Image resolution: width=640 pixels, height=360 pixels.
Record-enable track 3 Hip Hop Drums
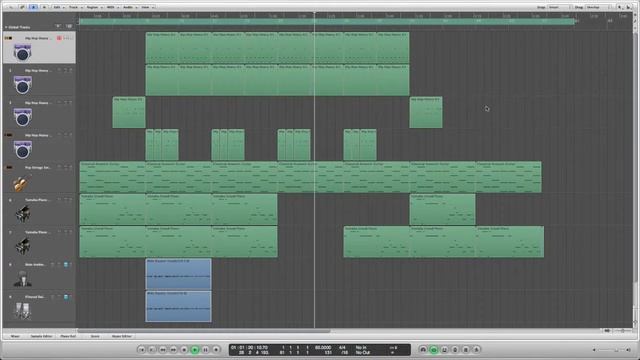coord(59,102)
